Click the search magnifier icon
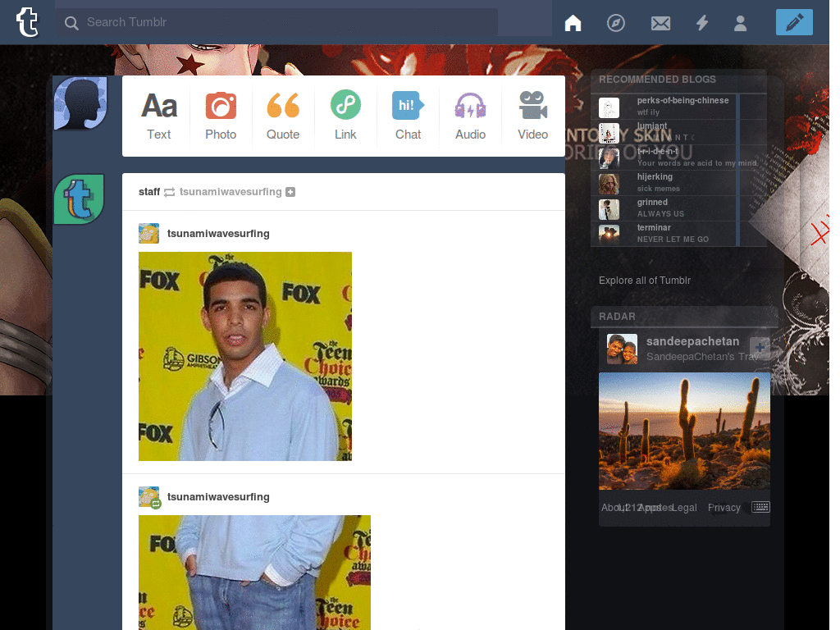The width and height of the screenshot is (840, 630). tap(71, 22)
